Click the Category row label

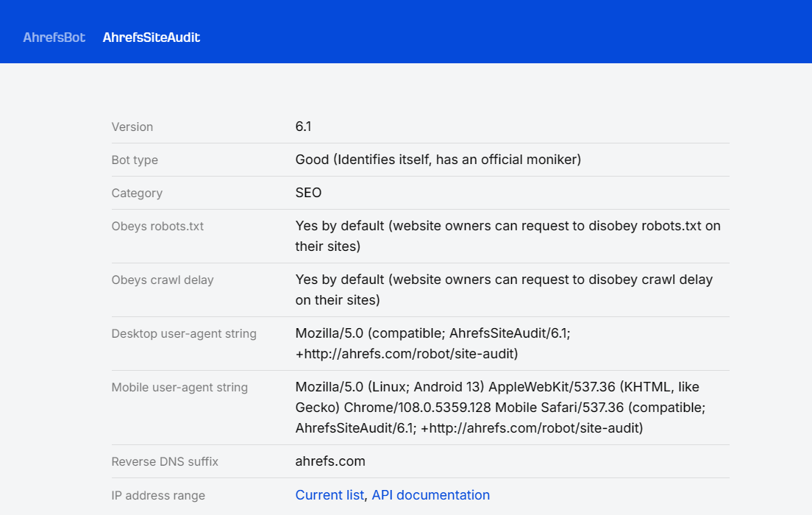[x=137, y=193]
